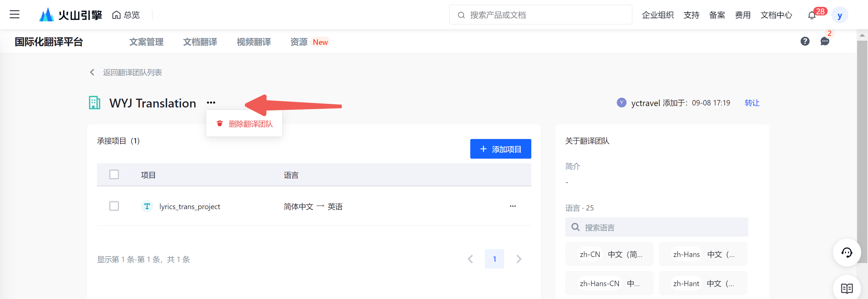868x299 pixels.
Task: Go to next page of projects
Action: pyautogui.click(x=518, y=259)
